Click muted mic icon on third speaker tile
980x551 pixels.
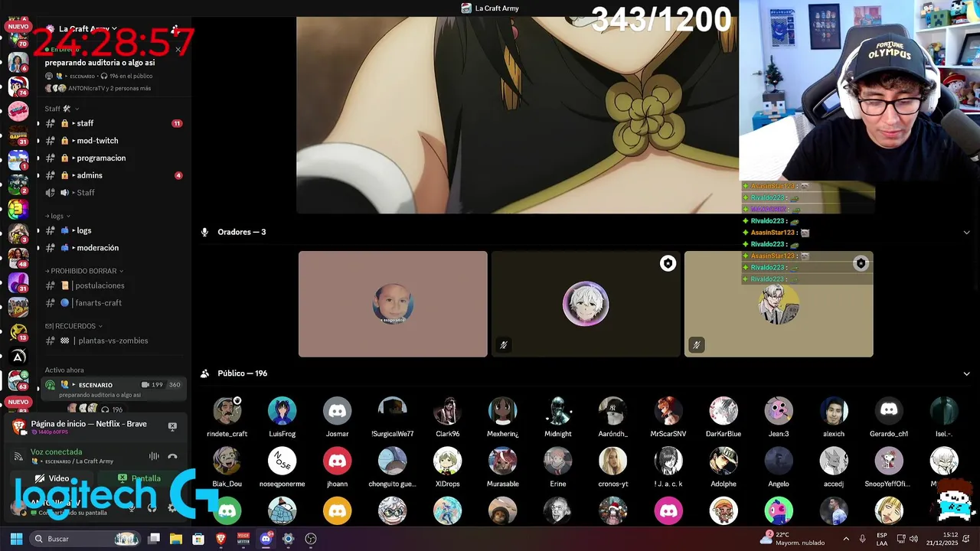(x=696, y=345)
